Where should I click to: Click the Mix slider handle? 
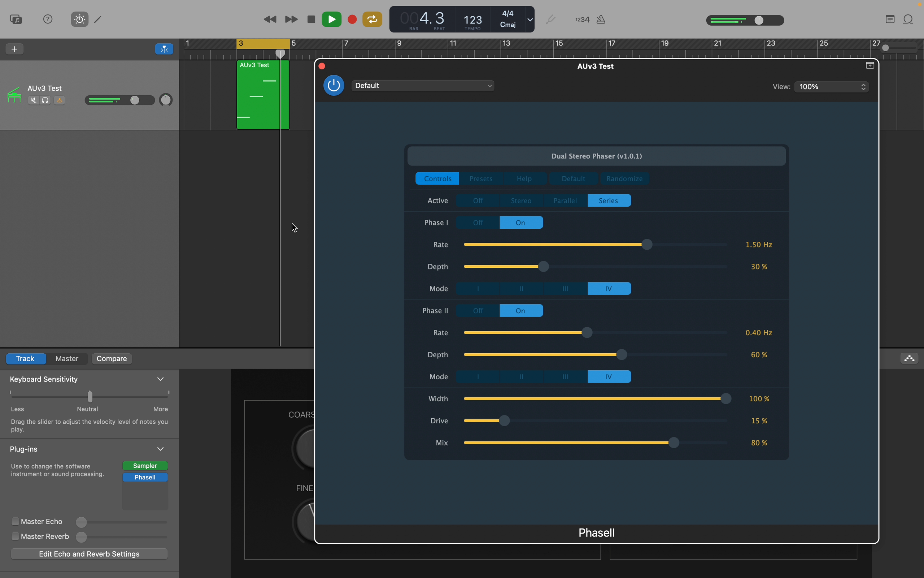click(x=674, y=443)
